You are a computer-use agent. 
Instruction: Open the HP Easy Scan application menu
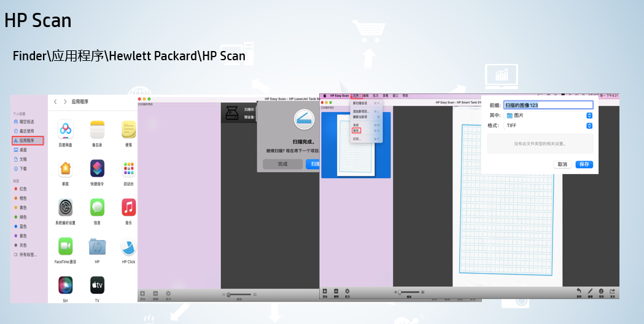coord(339,96)
